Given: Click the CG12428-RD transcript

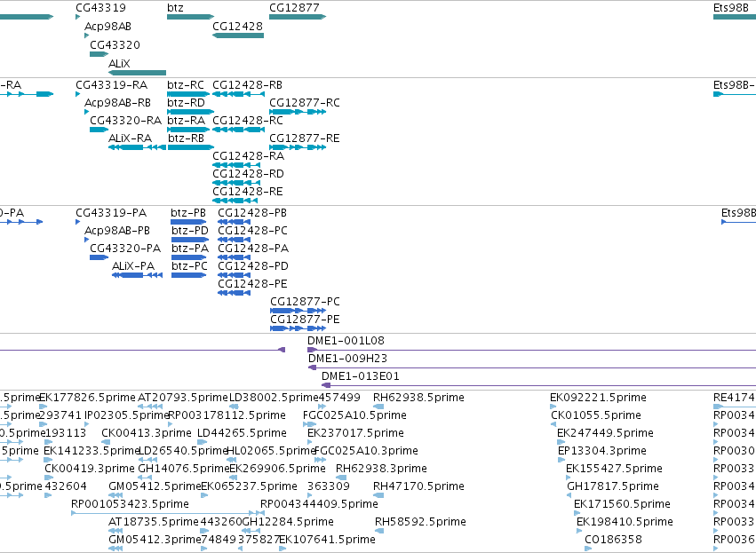Looking at the screenshot, I should [238, 183].
